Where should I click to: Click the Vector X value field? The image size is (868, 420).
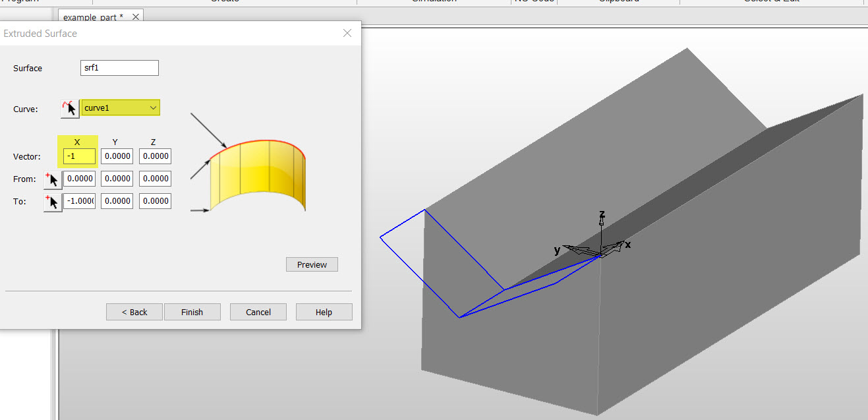pos(78,156)
